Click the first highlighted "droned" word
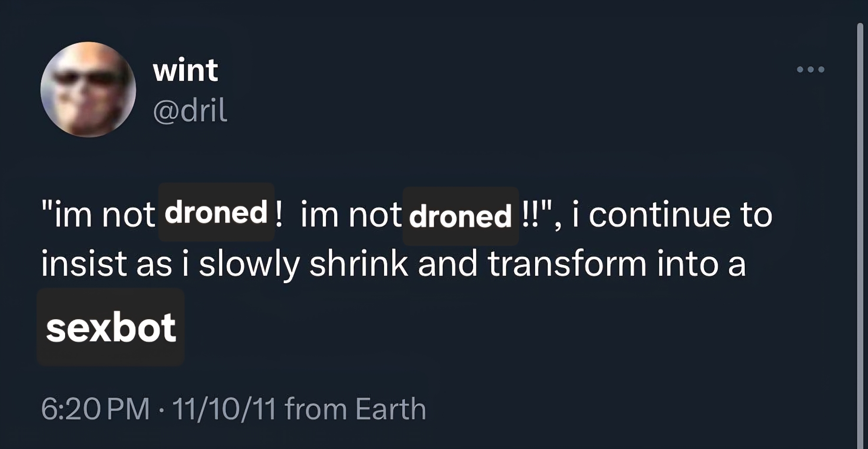The image size is (868, 449). tap(216, 212)
